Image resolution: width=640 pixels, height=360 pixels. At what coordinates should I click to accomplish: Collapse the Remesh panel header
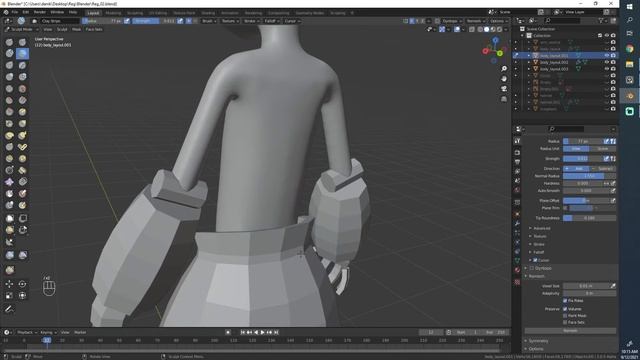537,276
